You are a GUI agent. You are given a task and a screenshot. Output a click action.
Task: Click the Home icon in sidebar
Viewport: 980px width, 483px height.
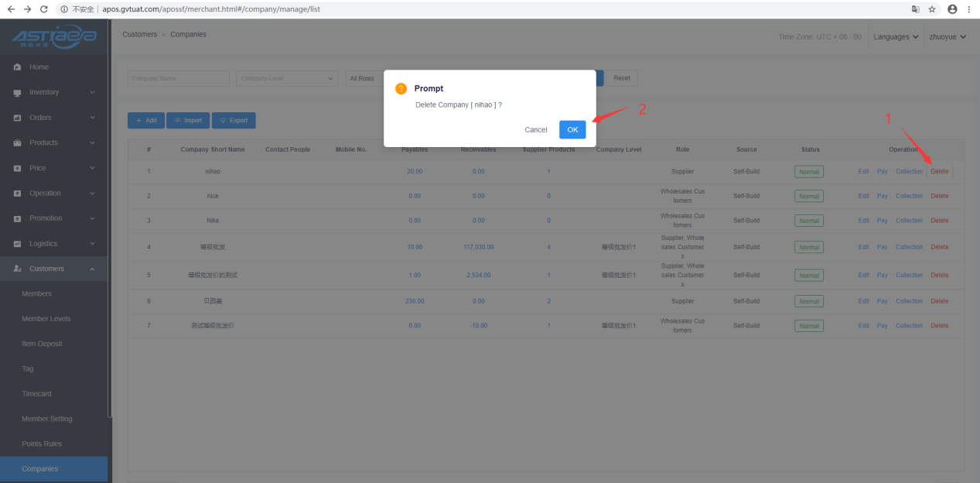(17, 67)
